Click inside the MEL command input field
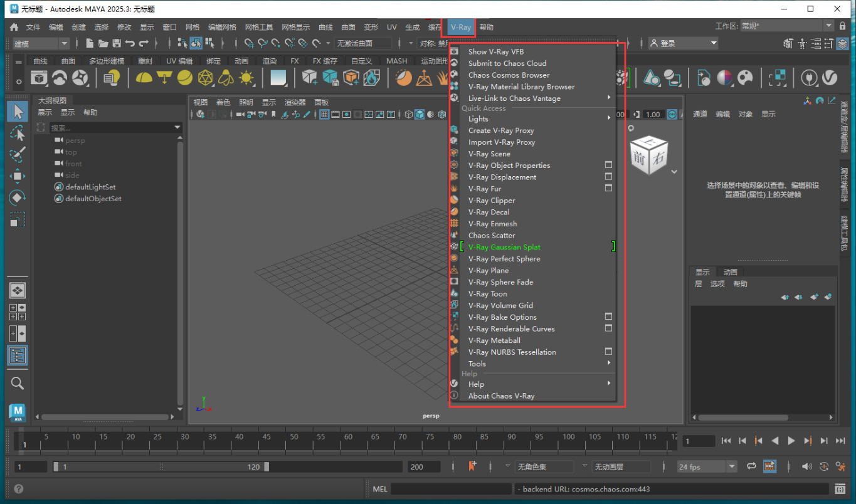 coord(452,489)
